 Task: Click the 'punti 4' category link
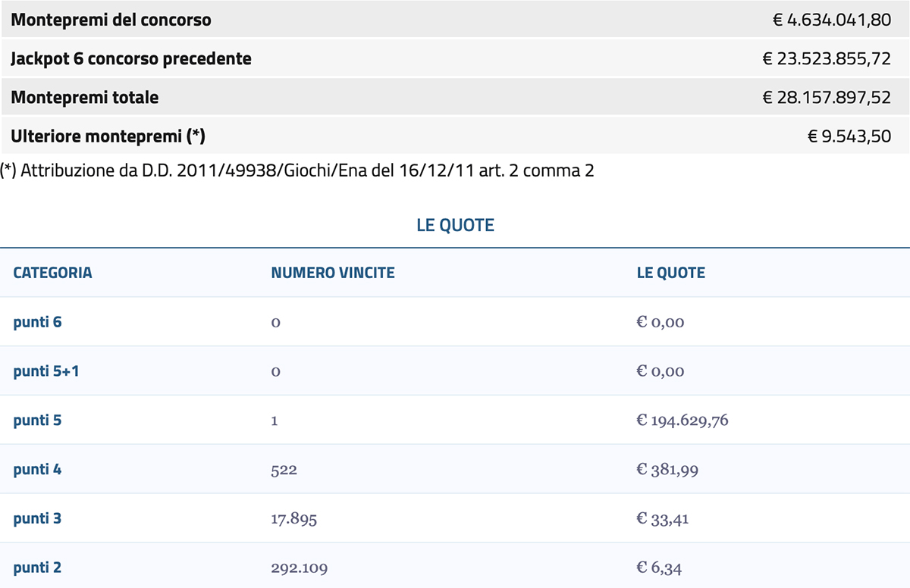click(37, 470)
